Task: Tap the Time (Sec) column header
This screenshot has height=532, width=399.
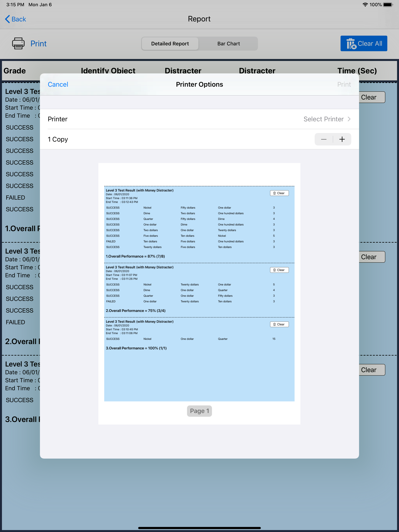Action: click(357, 71)
